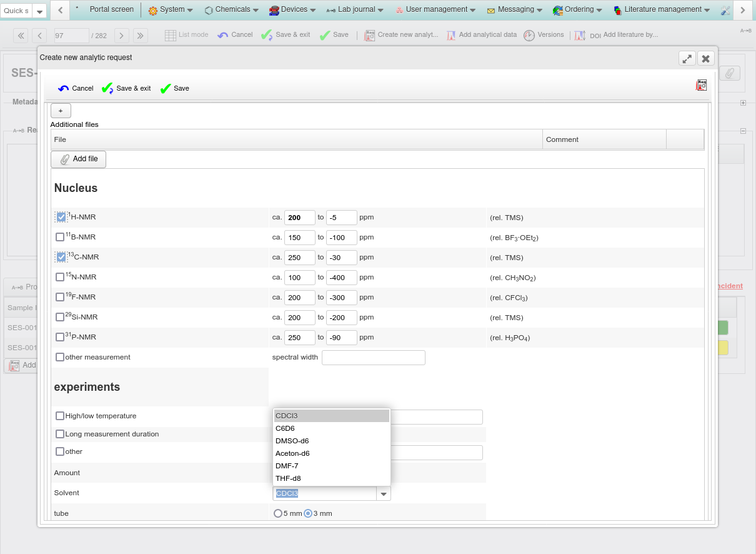Viewport: 756px width, 554px height.
Task: Open Versions clock icon in toolbar
Action: click(x=529, y=36)
